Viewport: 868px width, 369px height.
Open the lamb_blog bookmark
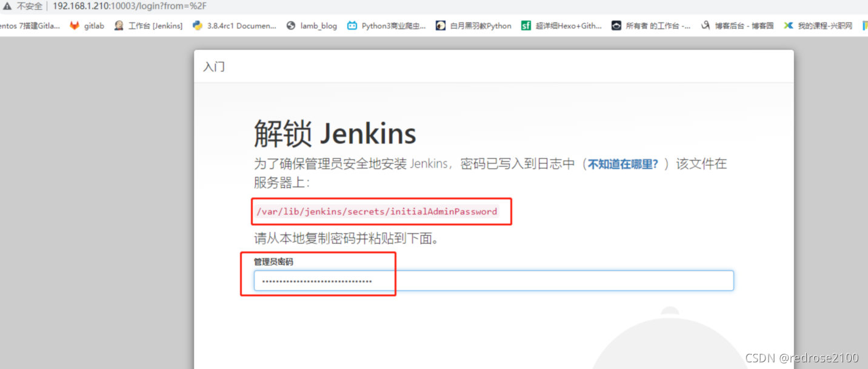click(x=319, y=26)
